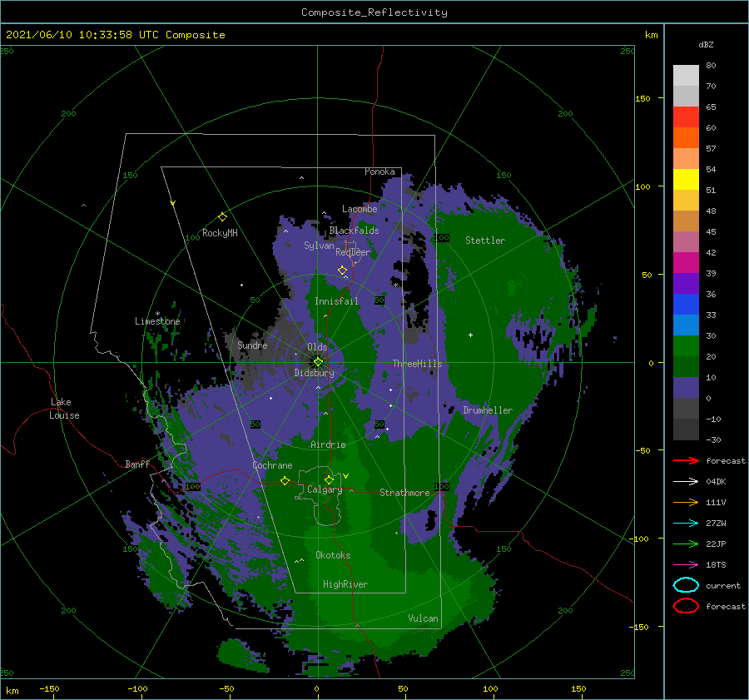Click the Okotoks town label

[x=333, y=555]
